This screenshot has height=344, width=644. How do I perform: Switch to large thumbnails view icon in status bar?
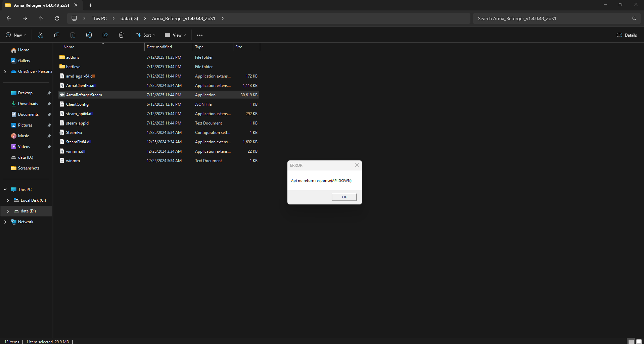(x=639, y=342)
